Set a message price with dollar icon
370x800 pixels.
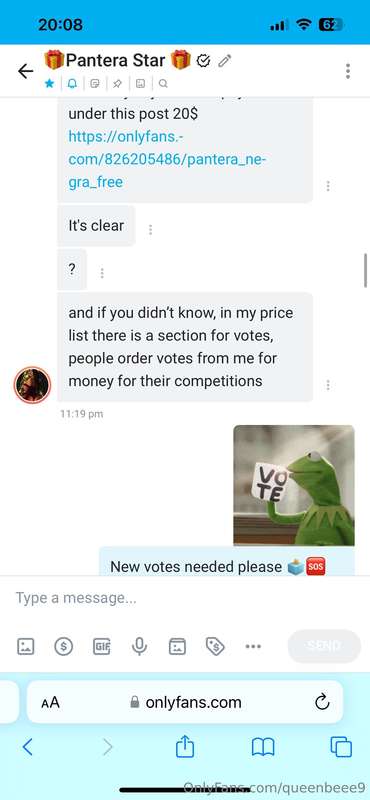(x=64, y=646)
